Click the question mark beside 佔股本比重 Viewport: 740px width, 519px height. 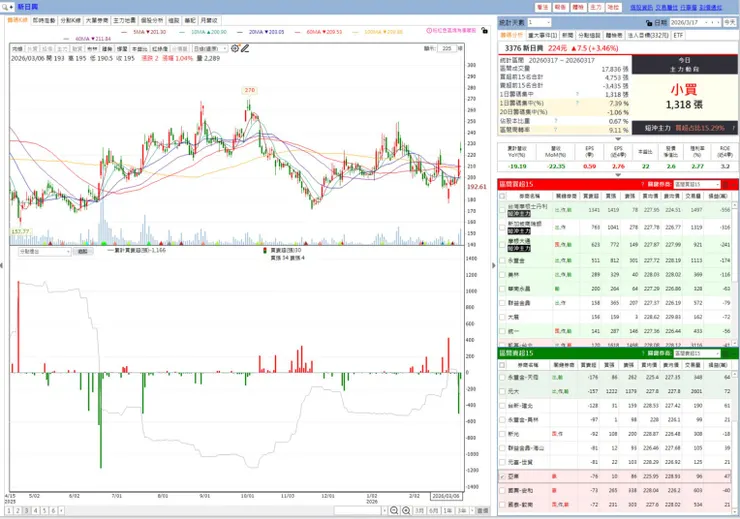[x=555, y=121]
